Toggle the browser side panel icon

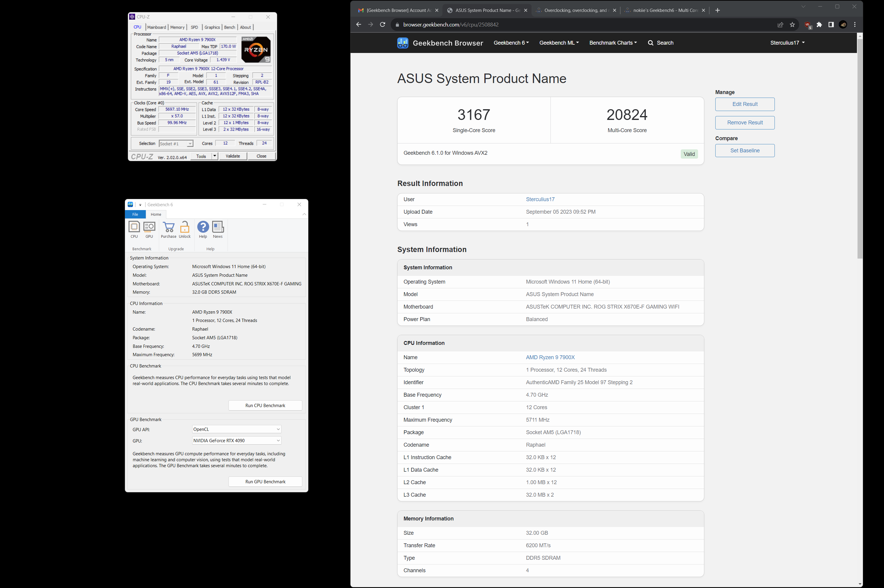(x=831, y=25)
